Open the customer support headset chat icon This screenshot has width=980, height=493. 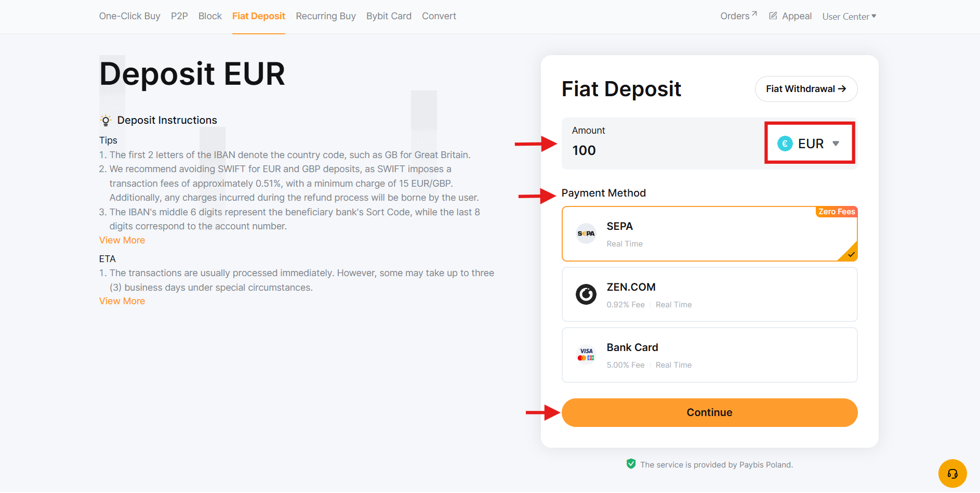[952, 473]
